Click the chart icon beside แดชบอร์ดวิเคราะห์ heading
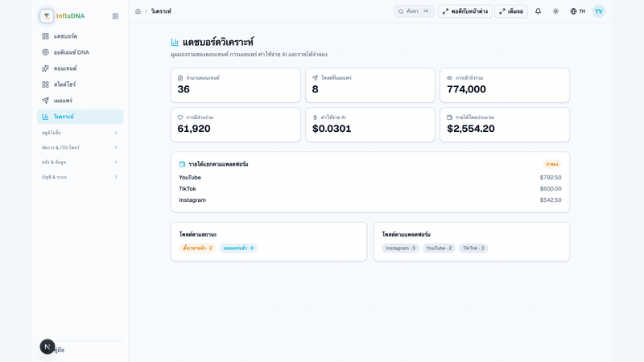 [175, 42]
